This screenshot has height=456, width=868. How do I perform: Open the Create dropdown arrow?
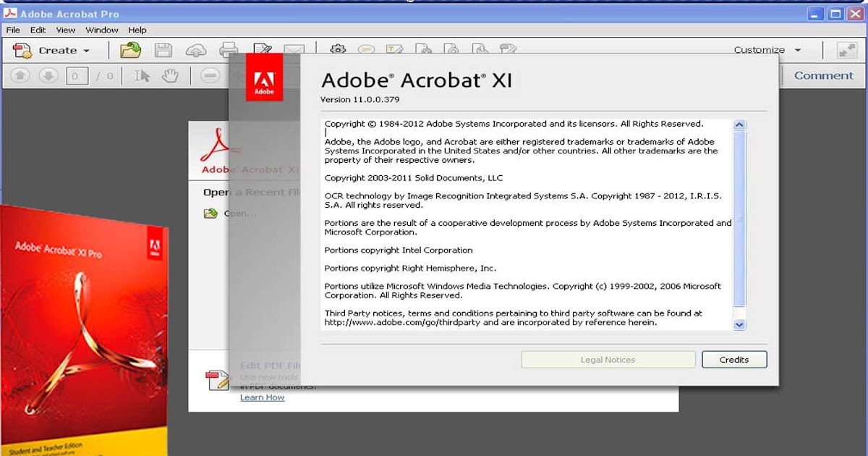pos(86,51)
